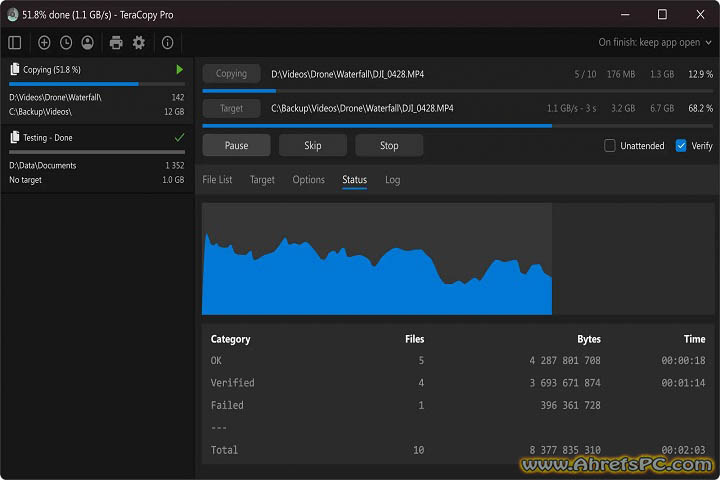
Task: Click the target overall progress bar
Action: tap(458, 125)
